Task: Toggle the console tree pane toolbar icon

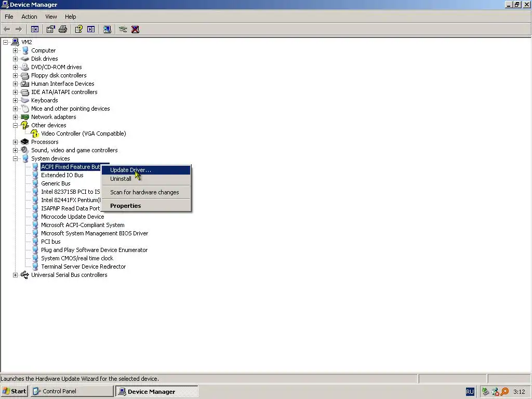Action: point(35,30)
